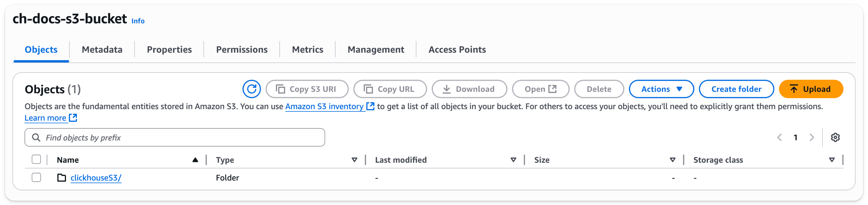Switch to the Management tab

376,49
